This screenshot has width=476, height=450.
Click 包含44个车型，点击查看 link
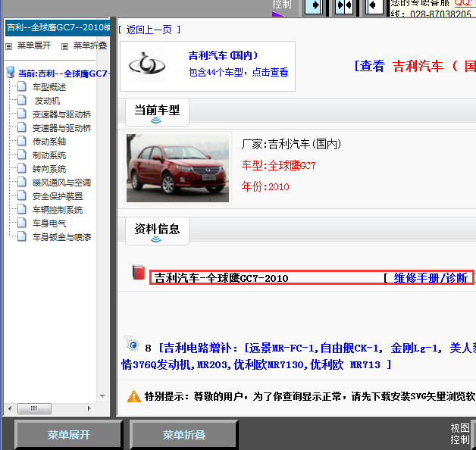(238, 72)
